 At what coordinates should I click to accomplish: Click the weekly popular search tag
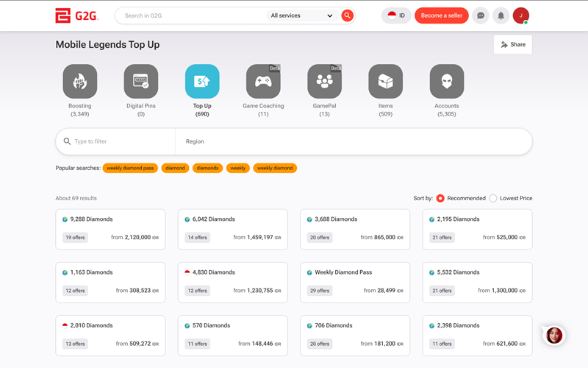click(x=237, y=169)
